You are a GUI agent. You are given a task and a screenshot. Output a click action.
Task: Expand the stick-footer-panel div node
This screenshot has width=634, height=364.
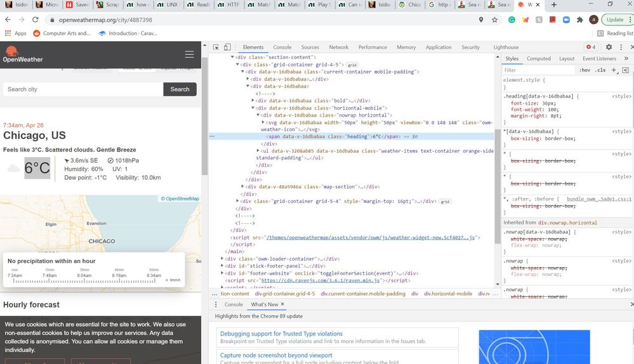[222, 266]
